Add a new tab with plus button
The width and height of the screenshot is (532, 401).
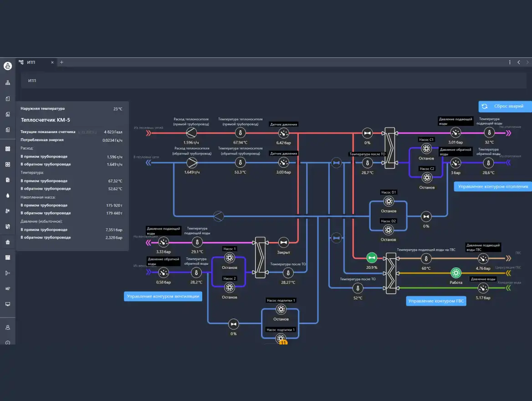[62, 62]
